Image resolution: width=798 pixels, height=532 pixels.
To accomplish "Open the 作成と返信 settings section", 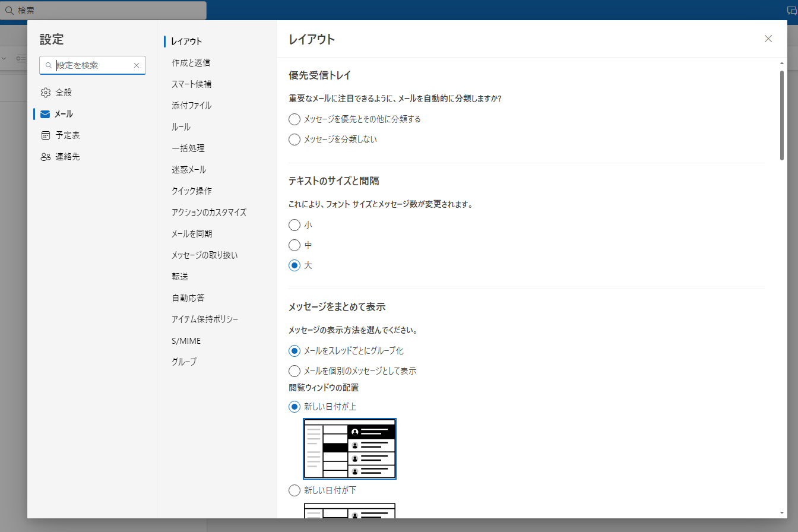I will click(x=191, y=62).
